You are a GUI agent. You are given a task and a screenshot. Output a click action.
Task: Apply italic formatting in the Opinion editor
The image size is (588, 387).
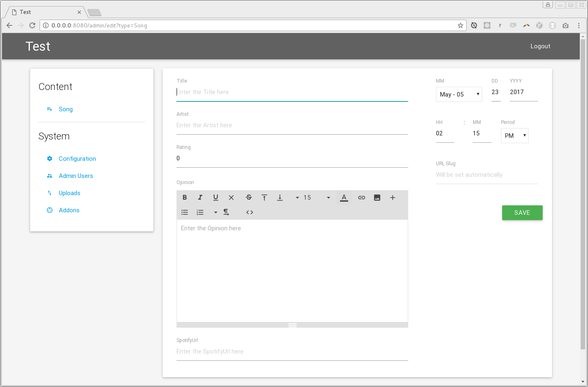click(x=200, y=198)
